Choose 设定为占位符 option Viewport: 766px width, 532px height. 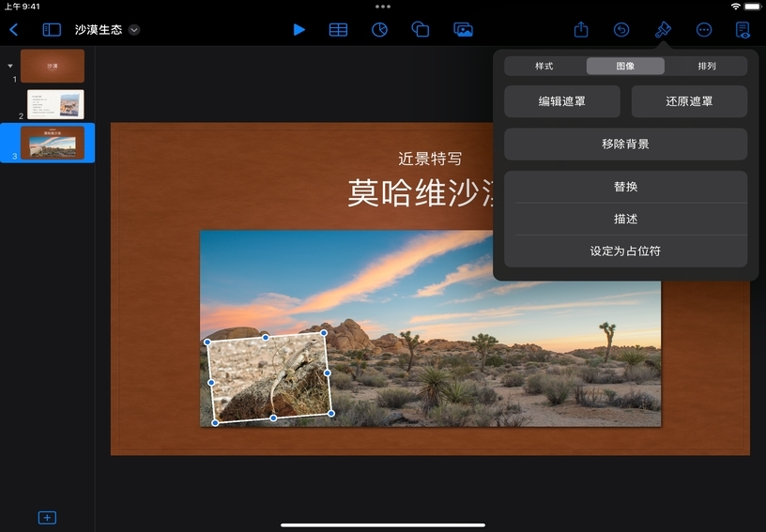pyautogui.click(x=625, y=251)
